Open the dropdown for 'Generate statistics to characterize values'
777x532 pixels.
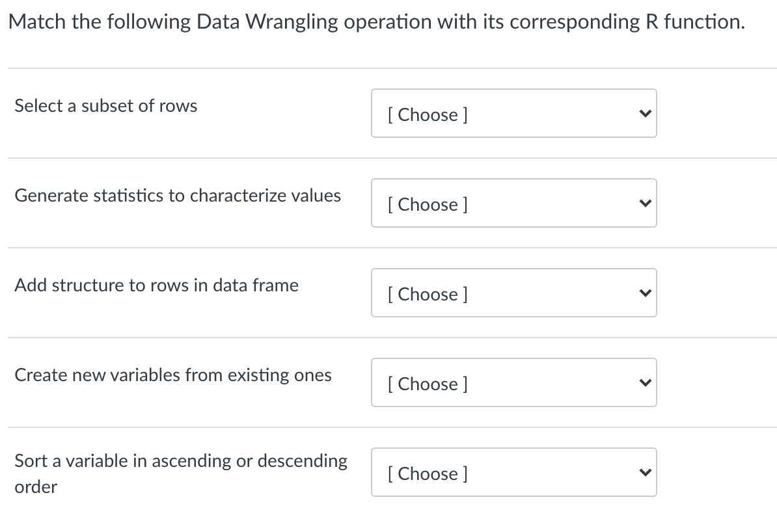tap(513, 204)
